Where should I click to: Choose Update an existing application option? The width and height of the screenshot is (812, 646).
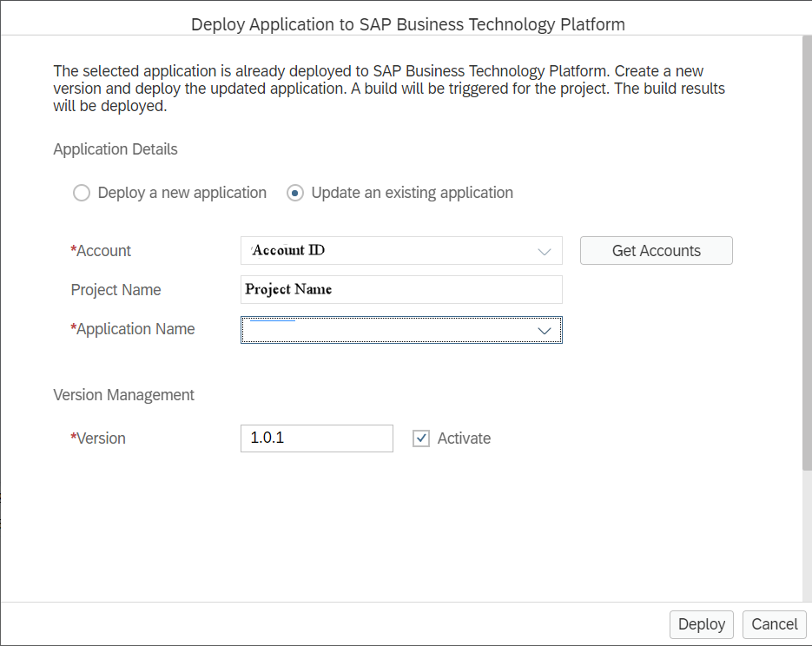click(295, 193)
